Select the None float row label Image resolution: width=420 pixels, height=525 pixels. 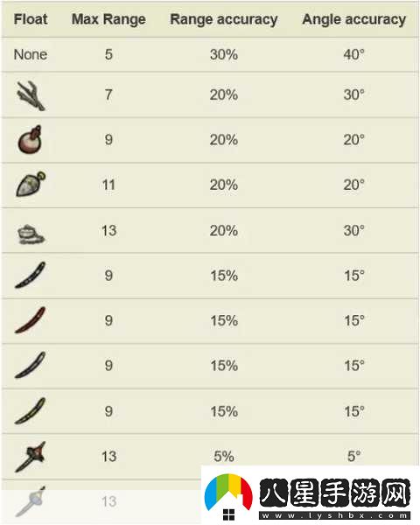(31, 54)
